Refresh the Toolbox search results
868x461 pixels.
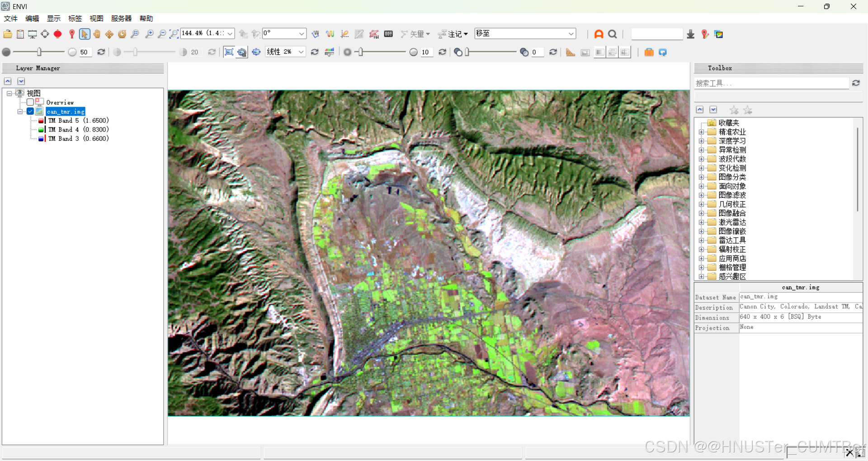point(856,83)
